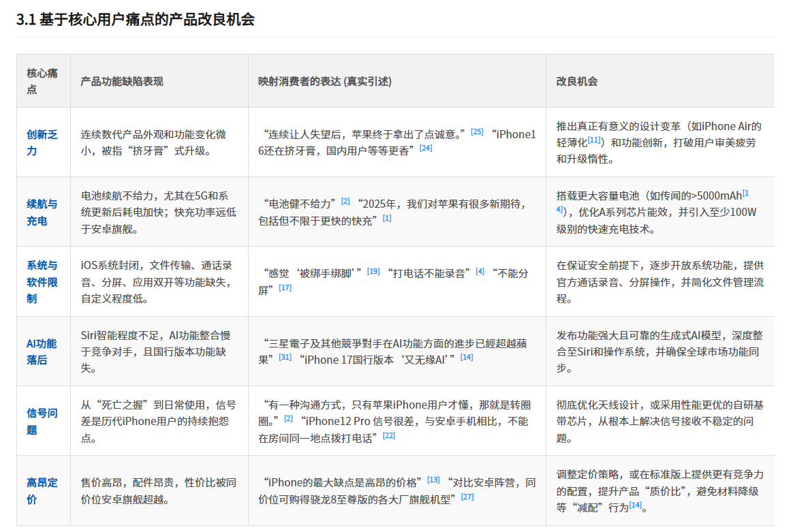Follow citation [14] after 又无缘AI
Viewport: 793px width, 532px height.
coord(467,357)
